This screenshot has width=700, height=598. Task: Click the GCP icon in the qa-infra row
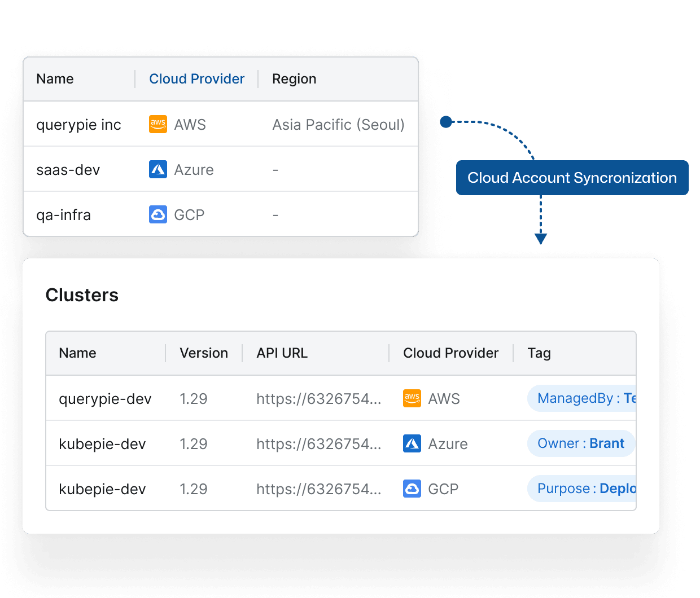158,214
